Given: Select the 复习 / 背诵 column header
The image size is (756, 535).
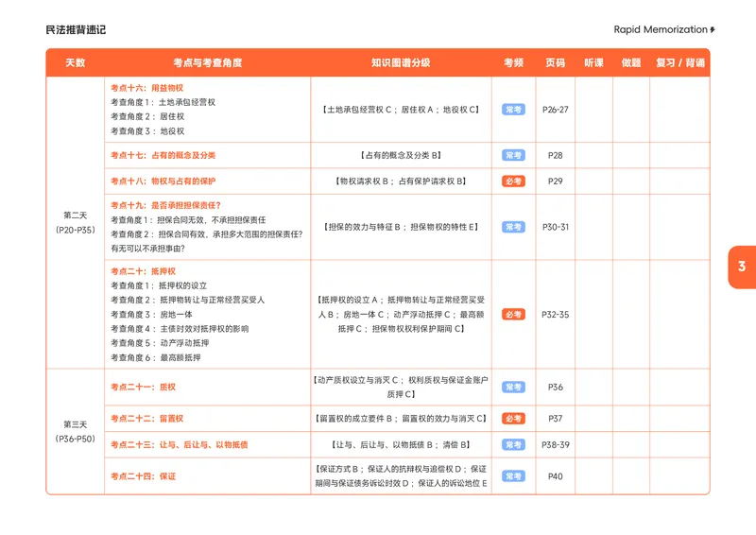Looking at the screenshot, I should (680, 62).
